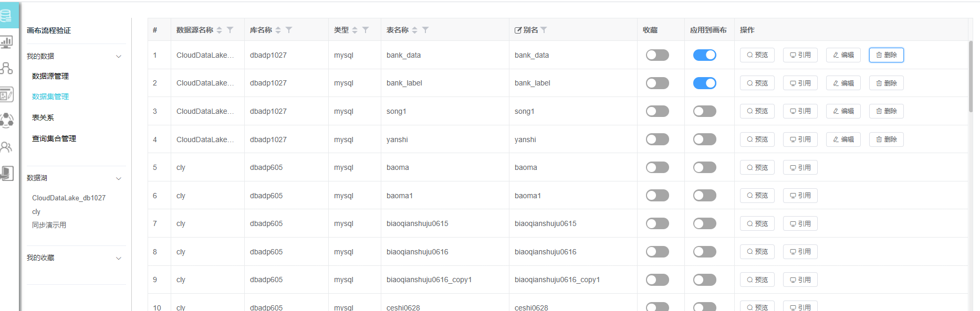This screenshot has height=311, width=980.
Task: Click the filter icon next to 表名称
Action: point(425,30)
